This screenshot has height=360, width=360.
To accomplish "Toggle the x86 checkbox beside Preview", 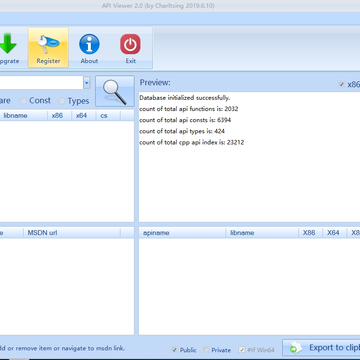I will click(x=342, y=84).
